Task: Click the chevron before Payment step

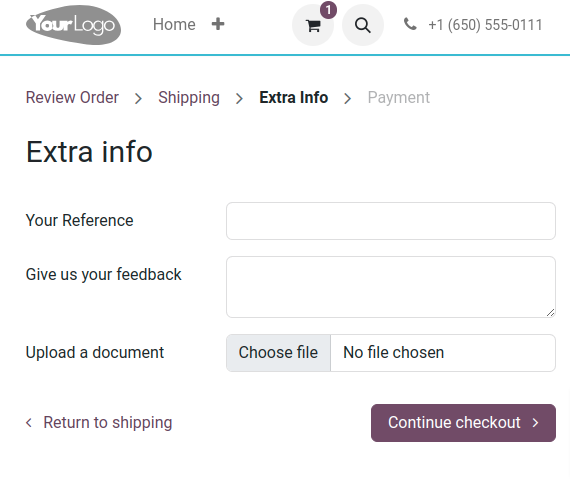Action: coord(348,98)
